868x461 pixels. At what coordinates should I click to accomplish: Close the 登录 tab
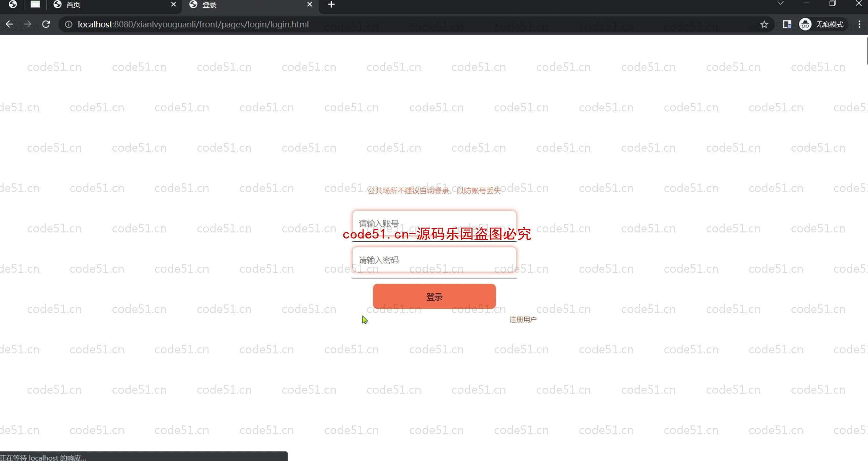pyautogui.click(x=310, y=4)
